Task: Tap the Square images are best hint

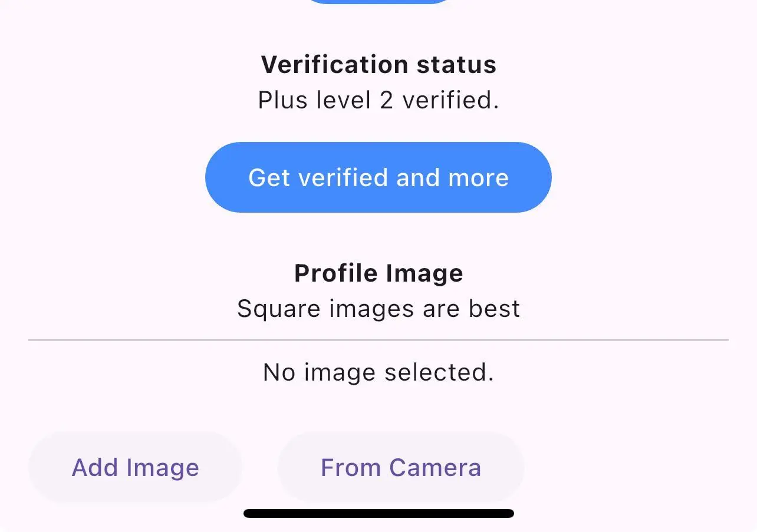Action: click(378, 309)
